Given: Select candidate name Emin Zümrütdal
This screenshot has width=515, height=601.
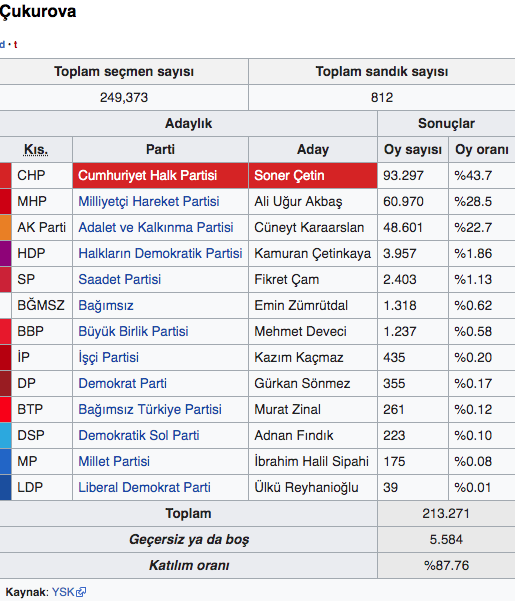Looking at the screenshot, I should (x=301, y=305).
